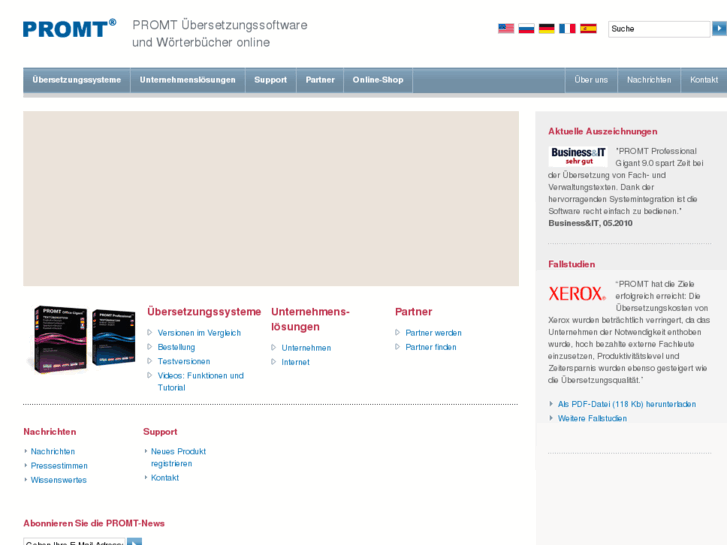Open the Pressestimmen link
727x545 pixels.
pyautogui.click(x=59, y=466)
